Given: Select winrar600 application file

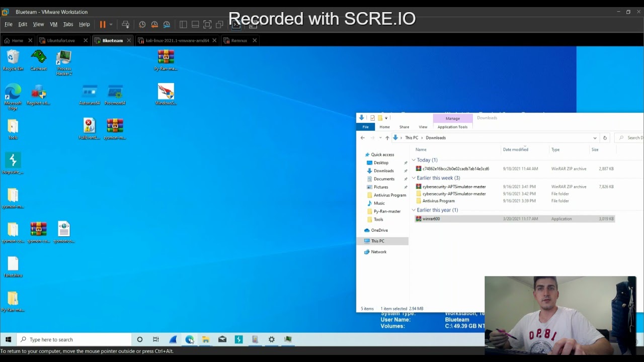Looking at the screenshot, I should click(514, 219).
